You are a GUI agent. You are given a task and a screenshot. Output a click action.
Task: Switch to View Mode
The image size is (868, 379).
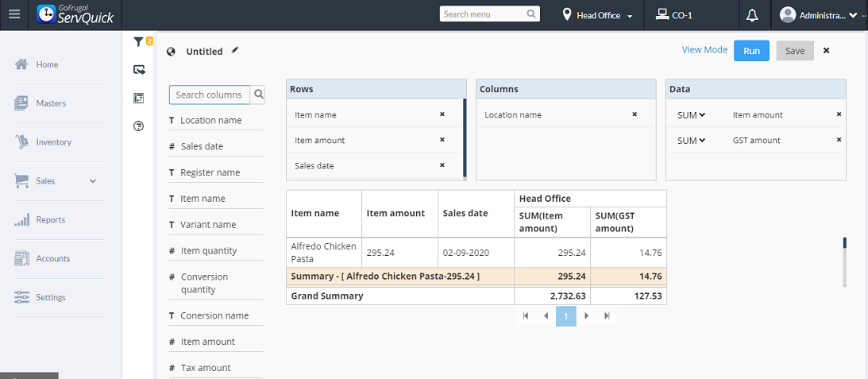(x=704, y=50)
